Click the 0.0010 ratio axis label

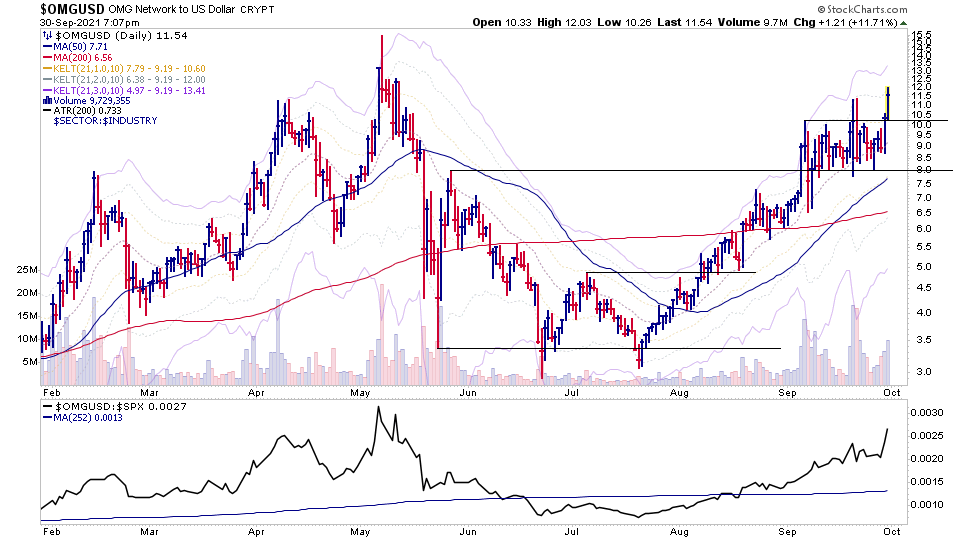coord(927,504)
